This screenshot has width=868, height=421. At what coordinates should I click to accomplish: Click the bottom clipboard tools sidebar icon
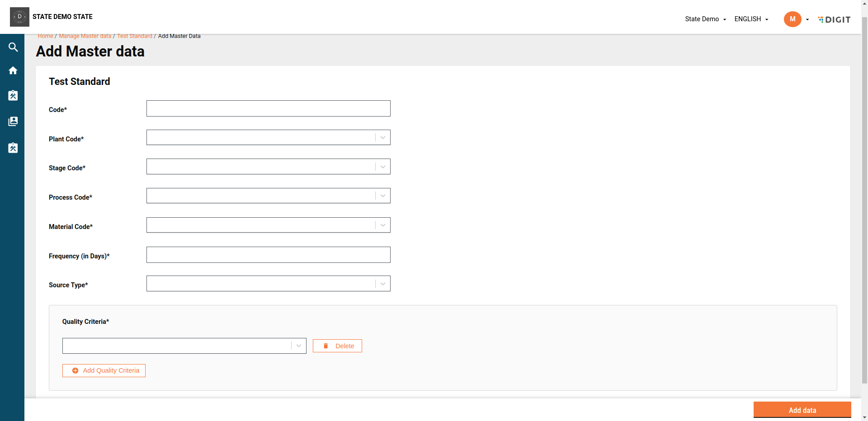[x=13, y=148]
